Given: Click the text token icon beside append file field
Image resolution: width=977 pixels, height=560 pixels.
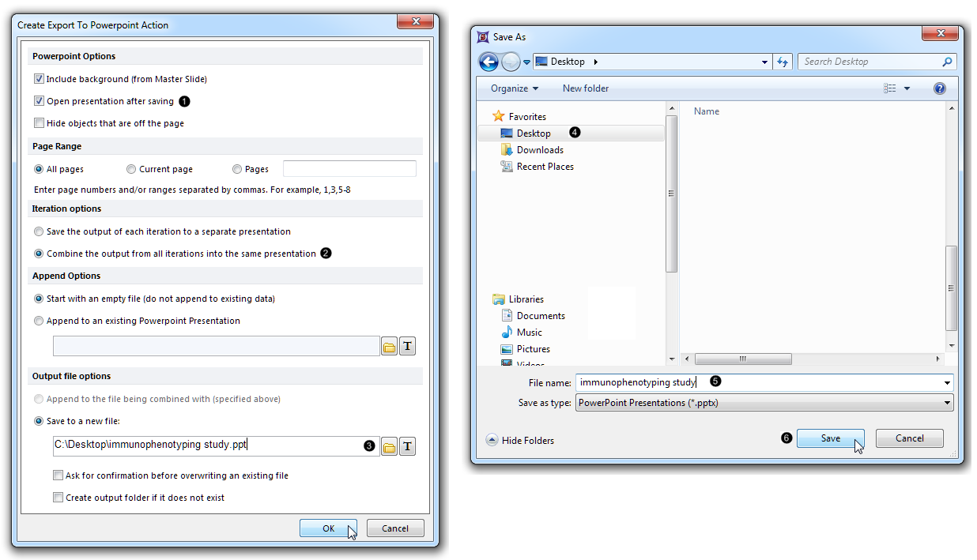Looking at the screenshot, I should tap(407, 347).
